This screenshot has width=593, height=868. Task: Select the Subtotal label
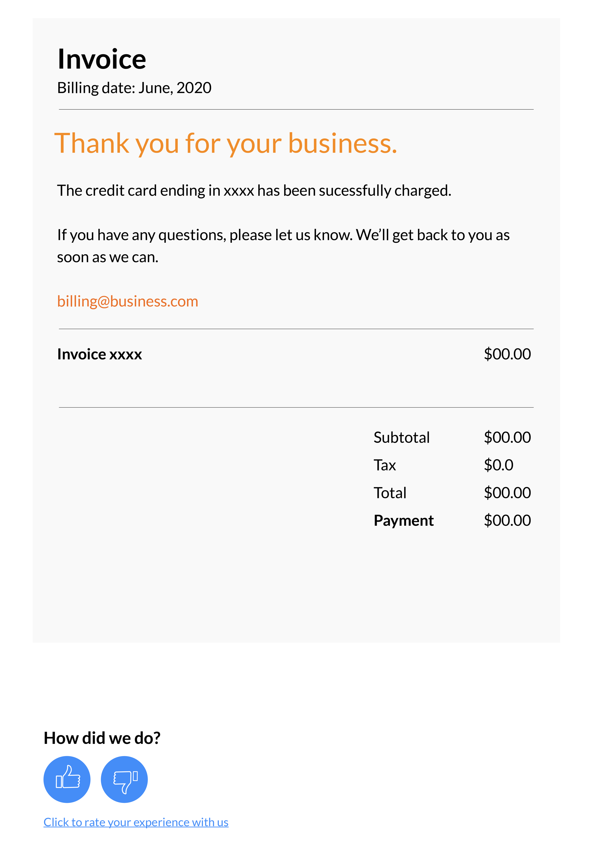point(402,437)
